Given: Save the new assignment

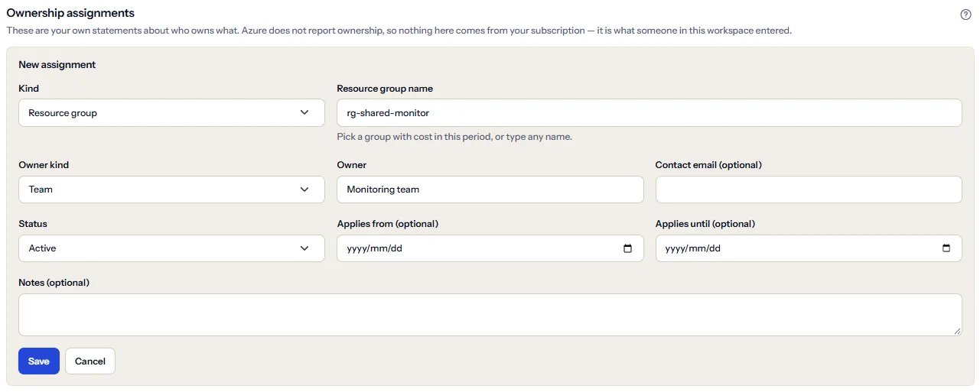Looking at the screenshot, I should pos(39,361).
